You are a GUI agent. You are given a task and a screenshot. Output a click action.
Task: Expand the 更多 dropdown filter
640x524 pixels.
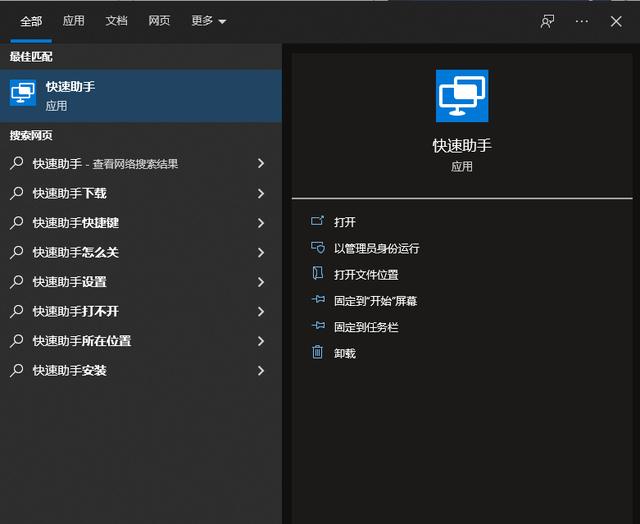(x=208, y=21)
